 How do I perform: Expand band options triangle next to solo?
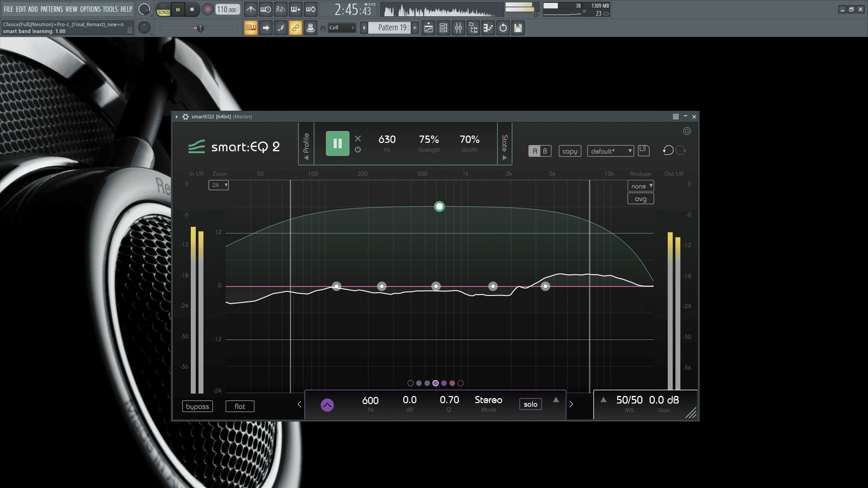click(556, 399)
